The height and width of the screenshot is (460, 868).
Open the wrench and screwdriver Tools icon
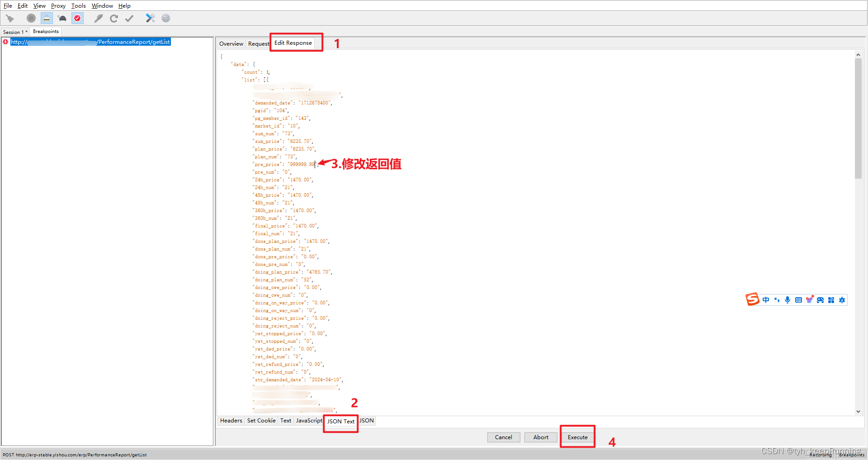[x=150, y=18]
